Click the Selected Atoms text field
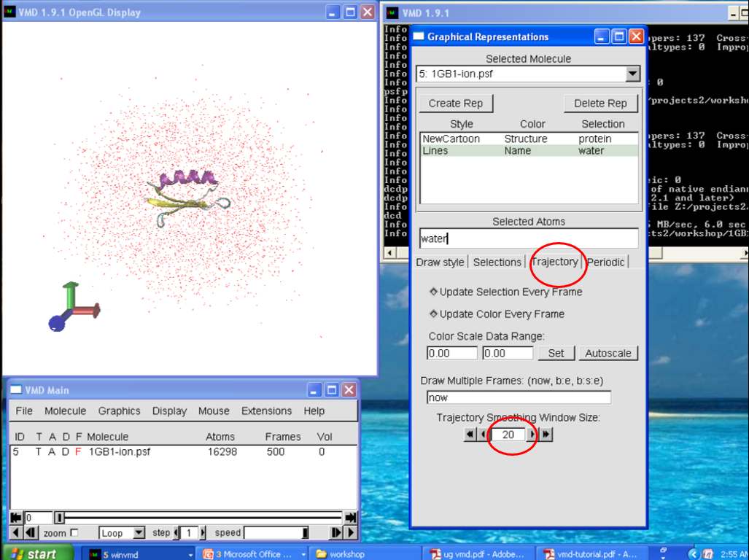749x560 pixels. (x=529, y=238)
